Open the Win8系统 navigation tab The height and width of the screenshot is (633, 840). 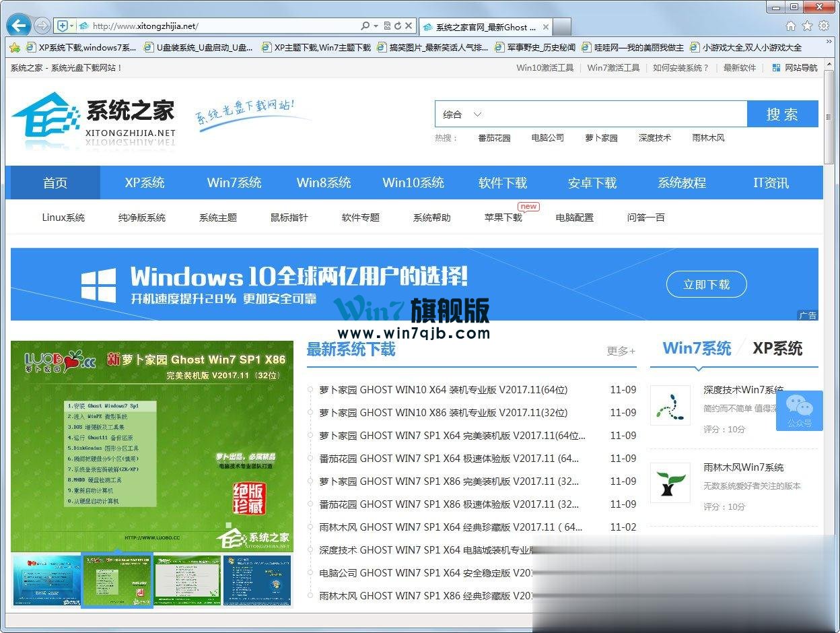click(x=324, y=182)
